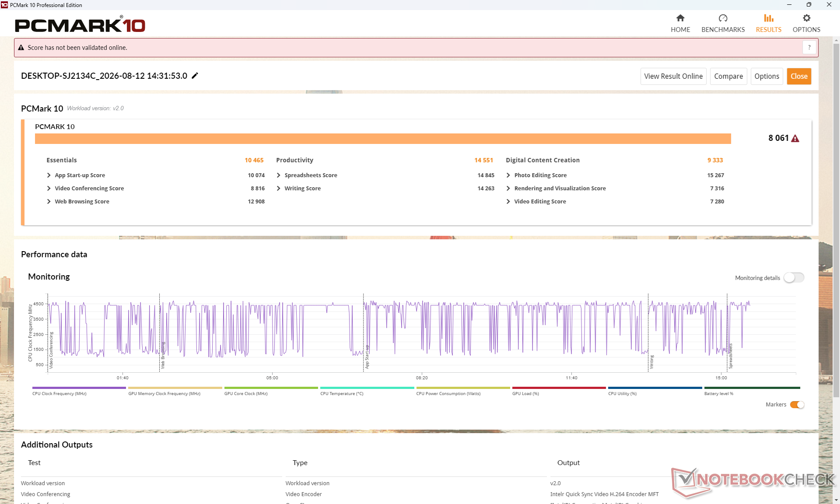Screen dimensions: 840x504
Task: Click the View Result Online button
Action: tap(673, 76)
